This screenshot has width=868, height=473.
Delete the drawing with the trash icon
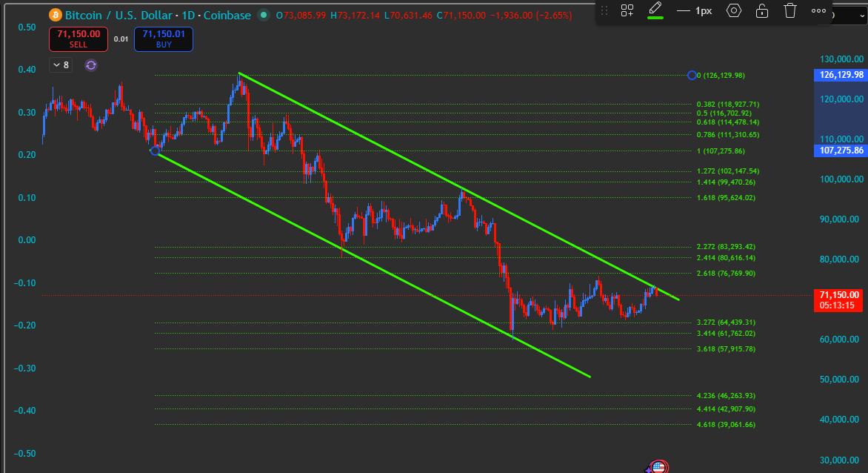coord(790,10)
